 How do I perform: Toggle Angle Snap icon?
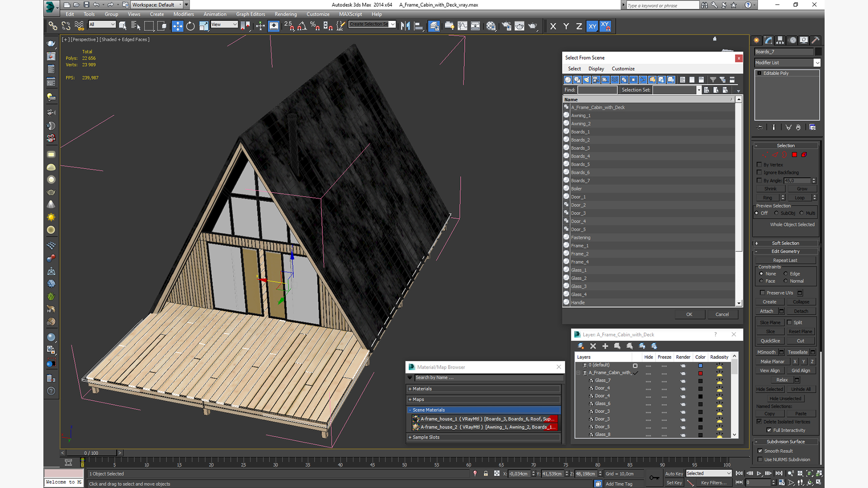point(302,26)
